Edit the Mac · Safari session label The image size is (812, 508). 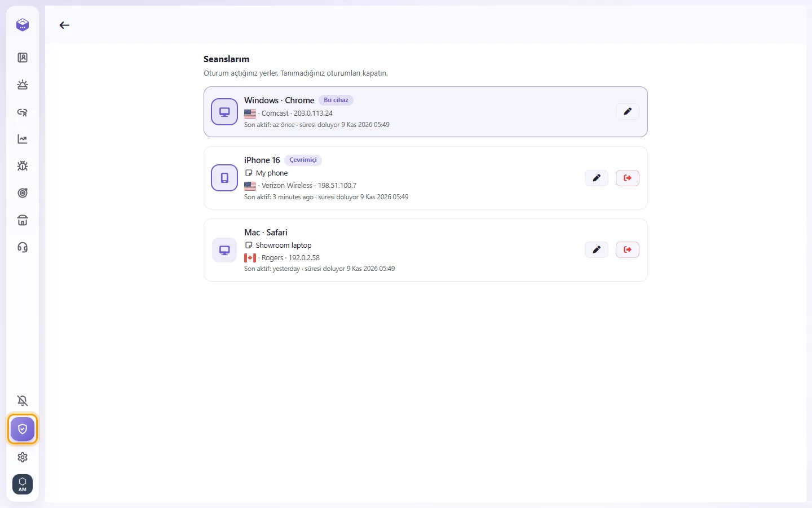(x=597, y=249)
